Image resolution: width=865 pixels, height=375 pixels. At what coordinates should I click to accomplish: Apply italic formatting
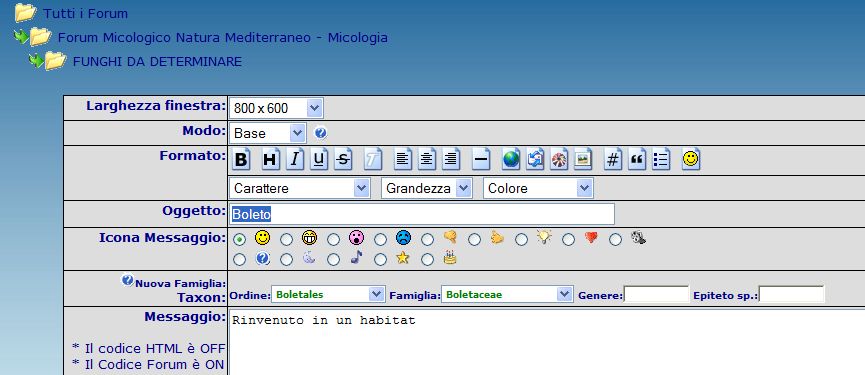click(295, 160)
